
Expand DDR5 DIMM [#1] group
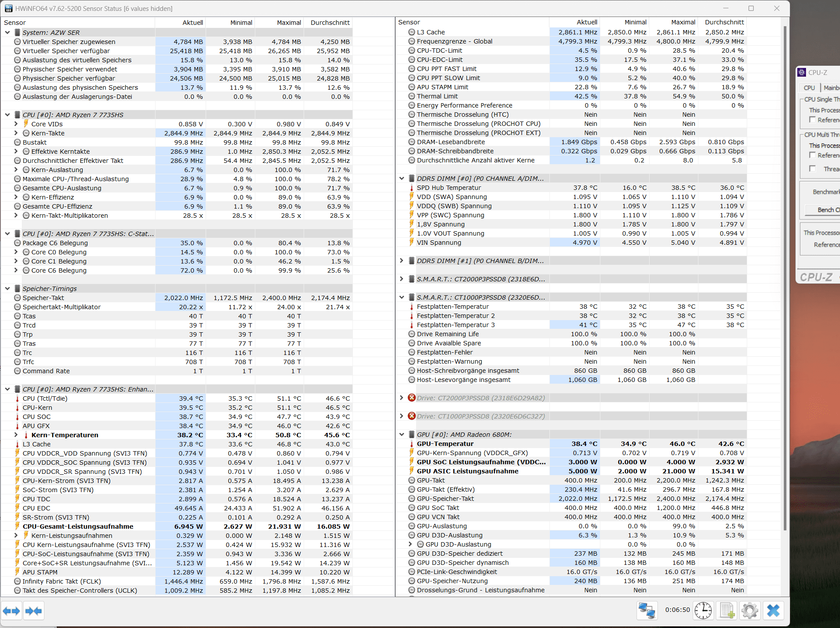tap(402, 261)
